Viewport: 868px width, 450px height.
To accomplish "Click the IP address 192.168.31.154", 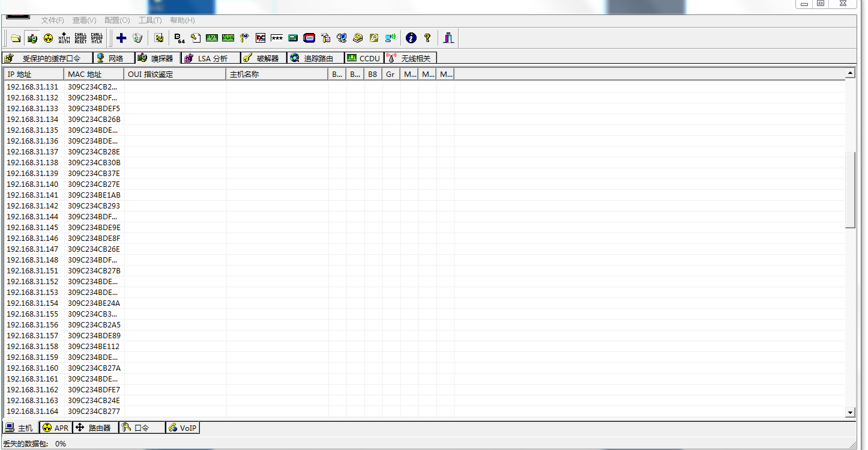I will [x=32, y=303].
